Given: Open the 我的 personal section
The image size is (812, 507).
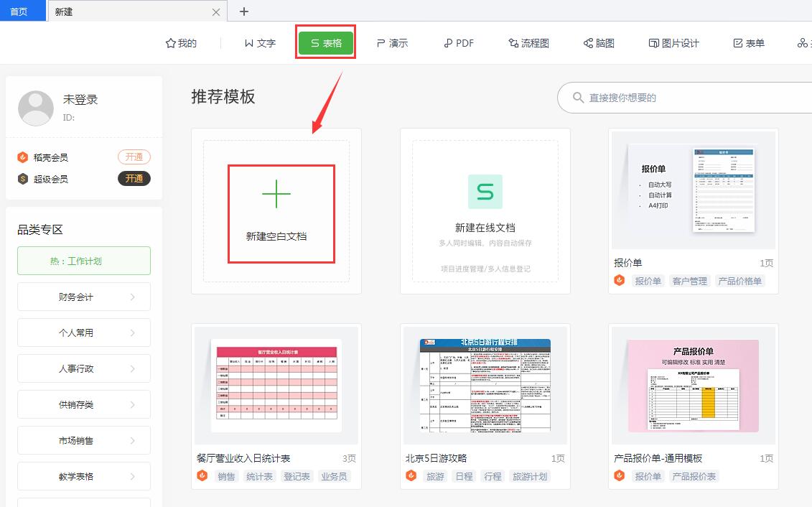Looking at the screenshot, I should pyautogui.click(x=180, y=42).
